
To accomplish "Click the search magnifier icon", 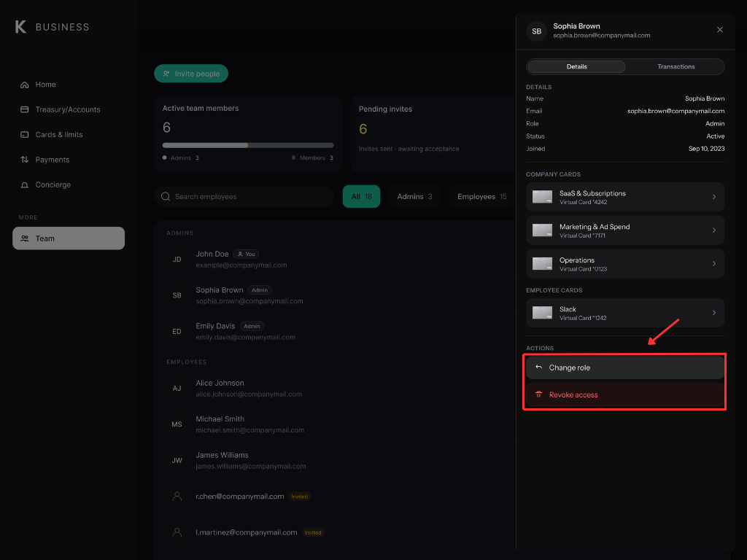I will pyautogui.click(x=166, y=197).
